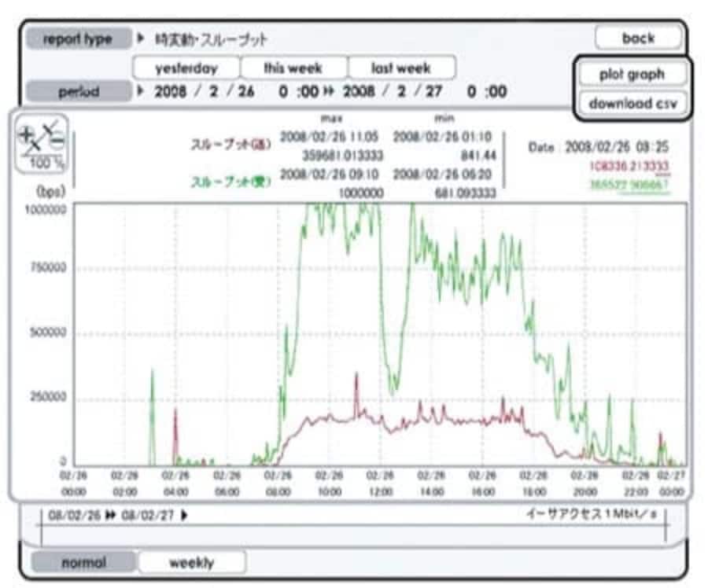The width and height of the screenshot is (708, 588).
Task: Click the start year 2008 field
Action: [171, 91]
